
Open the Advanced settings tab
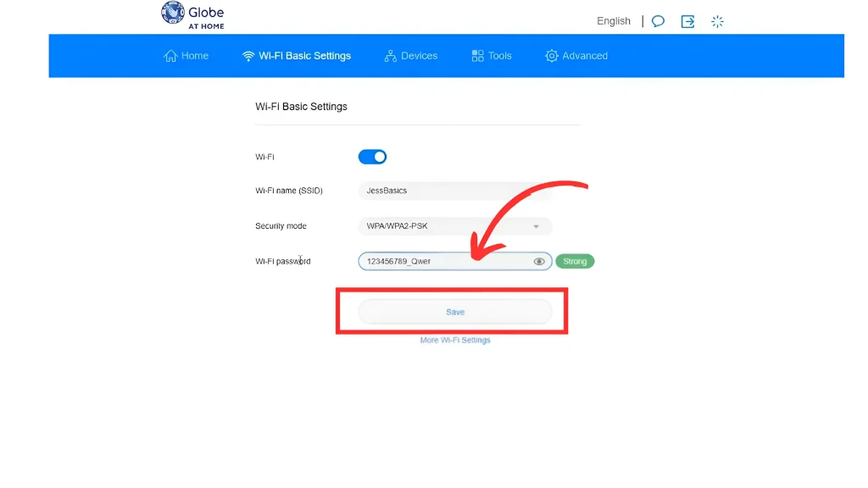(x=576, y=56)
